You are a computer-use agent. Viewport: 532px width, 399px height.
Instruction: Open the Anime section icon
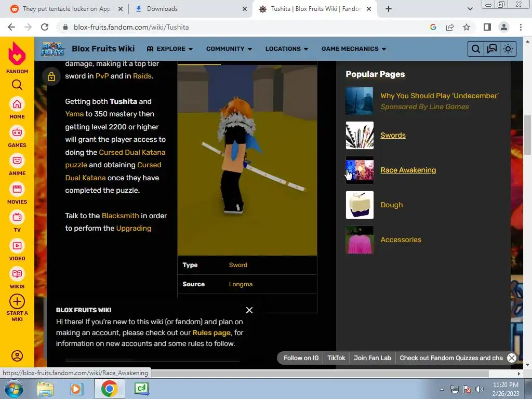17,161
